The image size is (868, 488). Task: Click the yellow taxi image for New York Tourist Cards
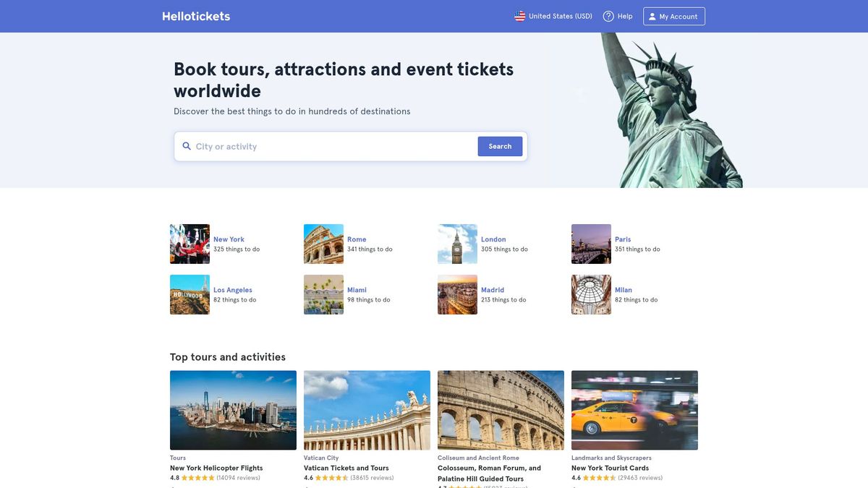pos(634,410)
